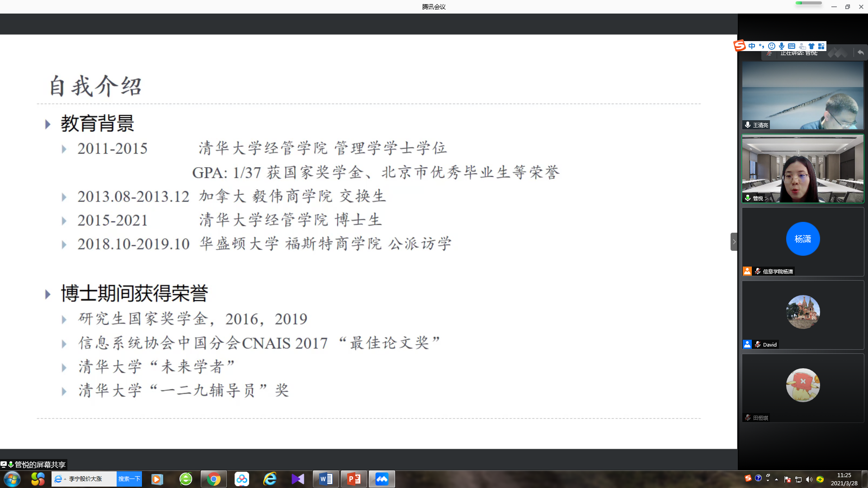Toggle muted microphone in speaker bar

click(769, 53)
